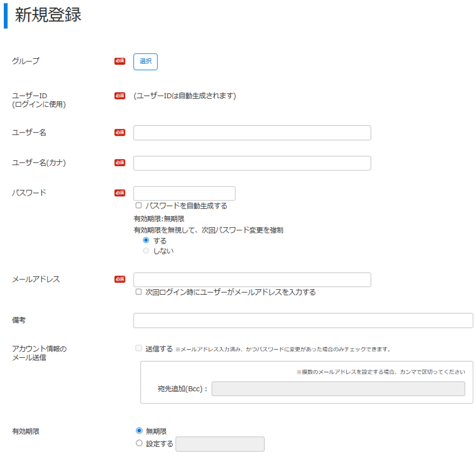The height and width of the screenshot is (456, 476).
Task: Select the する radio for forced password change
Action: point(146,240)
